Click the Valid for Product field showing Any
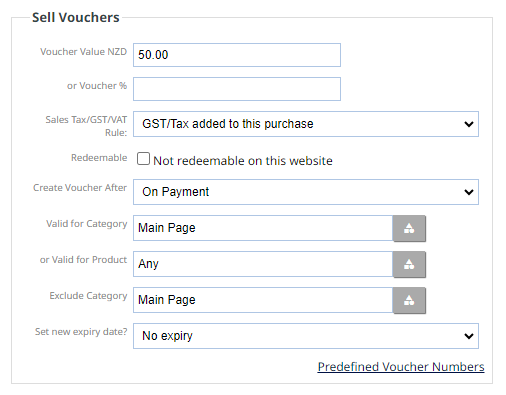Screen dimensions: 506x395 pyautogui.click(x=263, y=264)
